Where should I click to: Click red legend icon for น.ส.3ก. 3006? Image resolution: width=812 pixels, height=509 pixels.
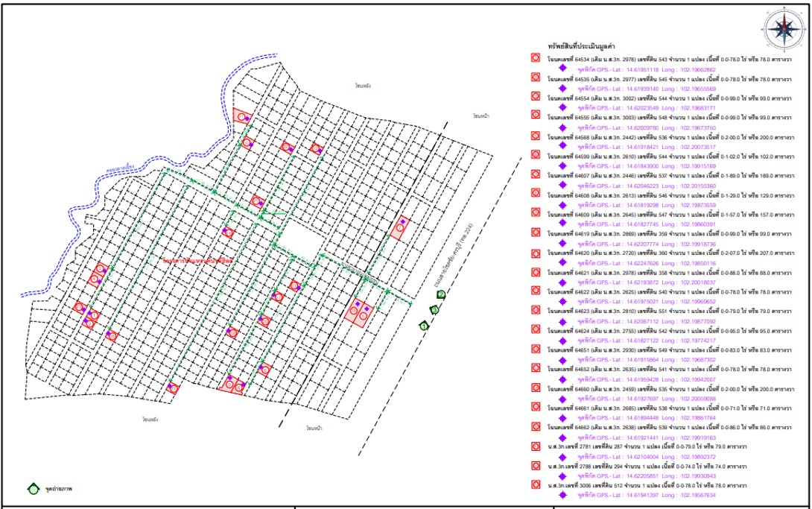536,484
